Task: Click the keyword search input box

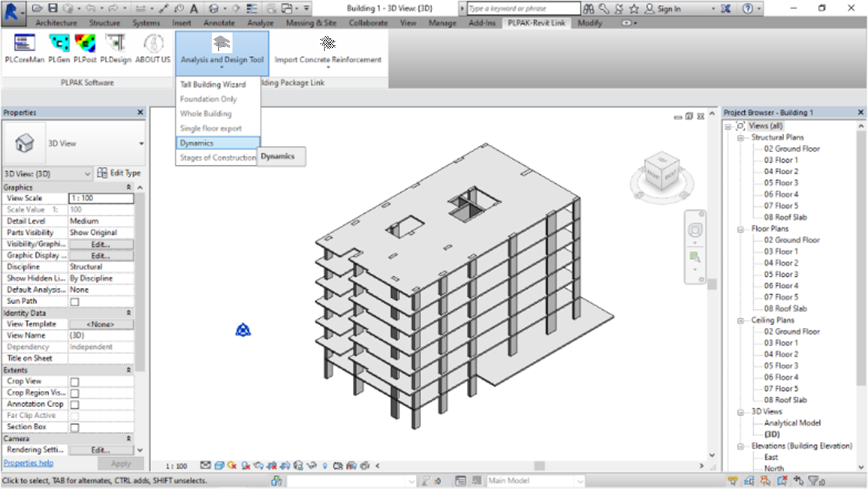Action: pyautogui.click(x=524, y=8)
